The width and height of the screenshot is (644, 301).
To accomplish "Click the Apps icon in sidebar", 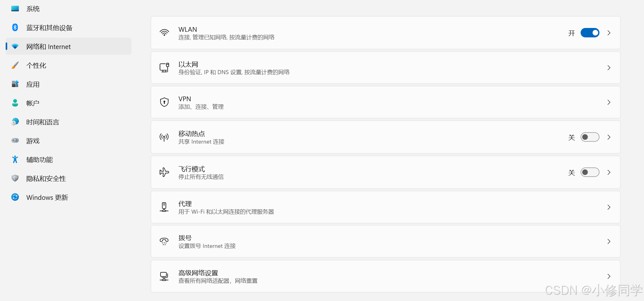I will click(15, 84).
